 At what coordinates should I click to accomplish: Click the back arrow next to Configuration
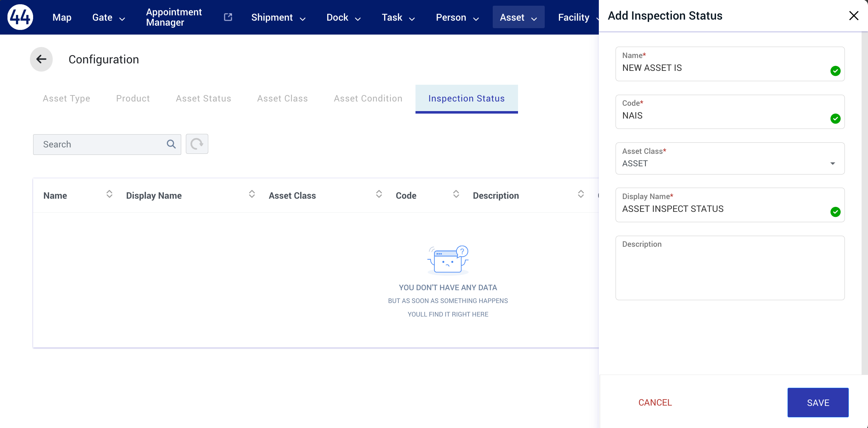point(41,59)
